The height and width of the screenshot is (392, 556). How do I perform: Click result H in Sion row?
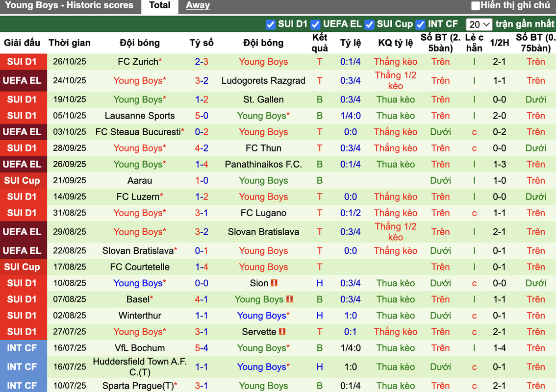click(x=320, y=283)
